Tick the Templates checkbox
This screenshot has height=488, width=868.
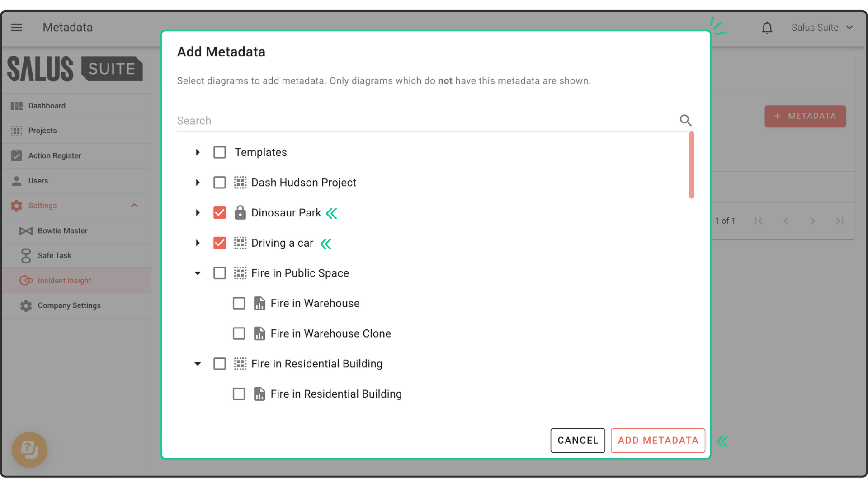click(220, 152)
